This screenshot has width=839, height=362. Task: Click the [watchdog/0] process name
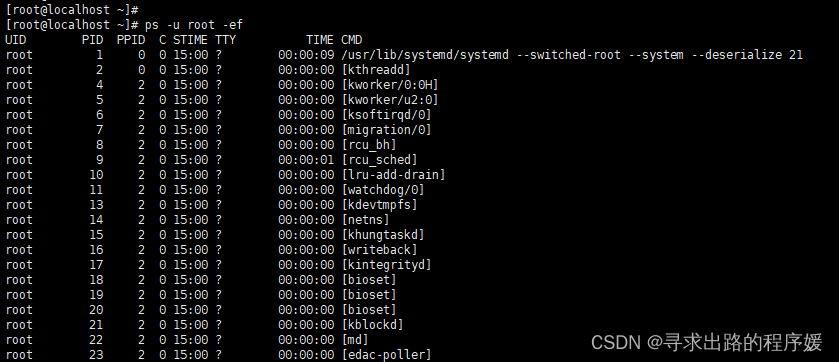tap(383, 189)
